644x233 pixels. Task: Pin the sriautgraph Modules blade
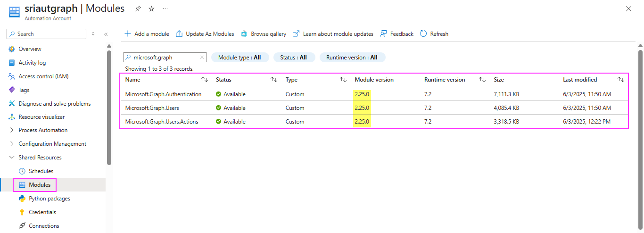coord(138,8)
